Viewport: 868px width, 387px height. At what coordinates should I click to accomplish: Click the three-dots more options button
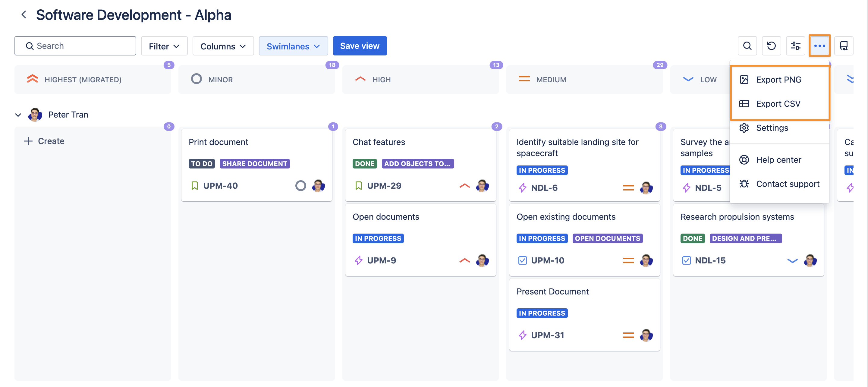(819, 46)
